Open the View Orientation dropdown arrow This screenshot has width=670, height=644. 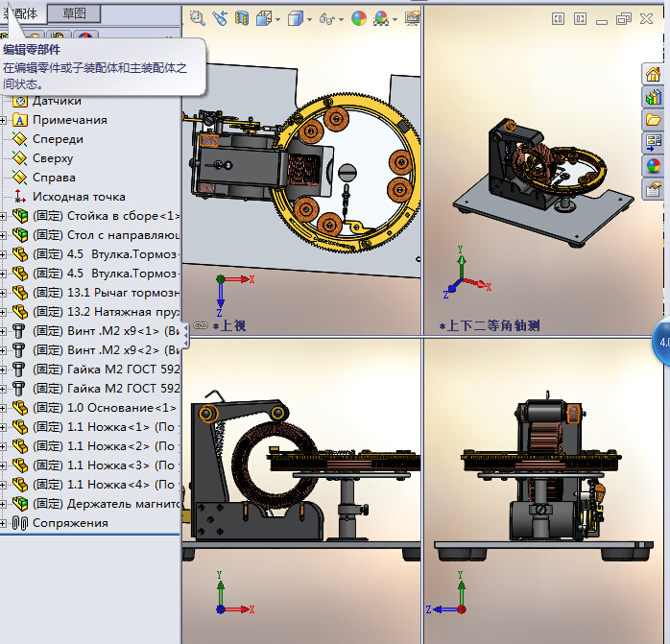click(x=277, y=19)
